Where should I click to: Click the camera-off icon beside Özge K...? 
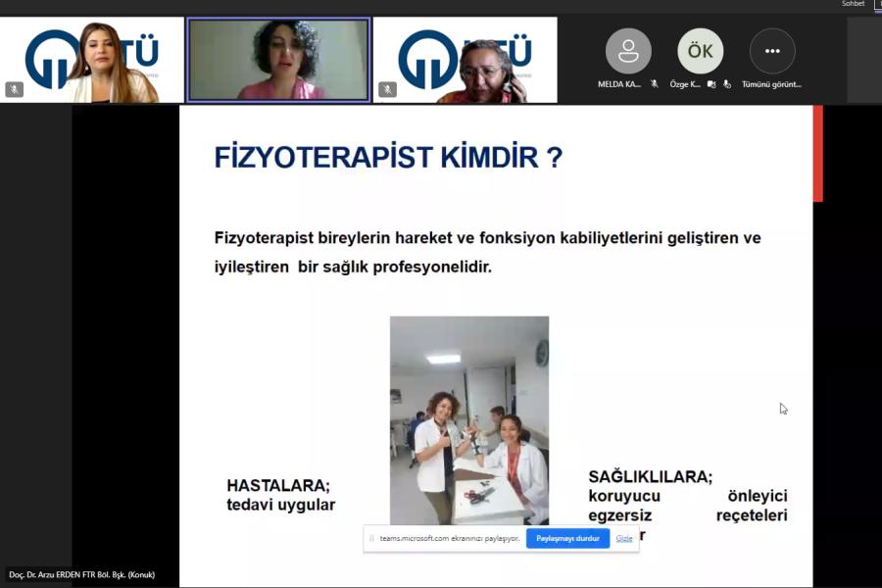(x=712, y=84)
